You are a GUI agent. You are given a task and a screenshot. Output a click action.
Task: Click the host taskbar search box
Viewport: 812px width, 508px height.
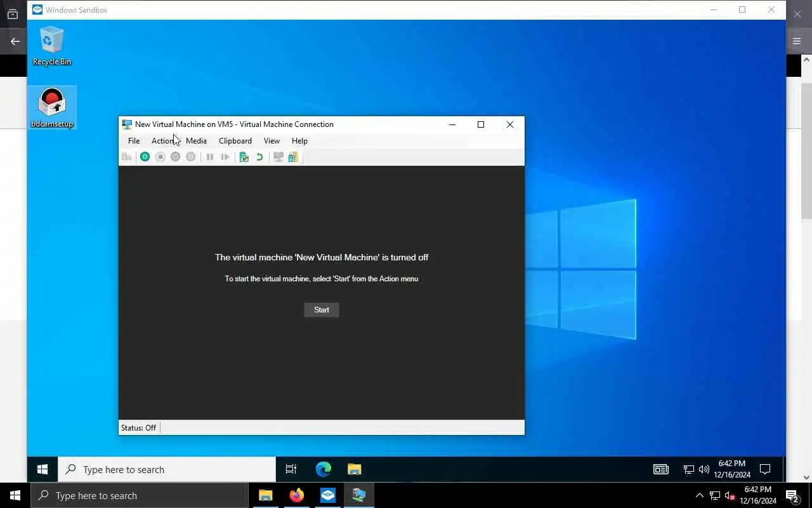pyautogui.click(x=140, y=495)
